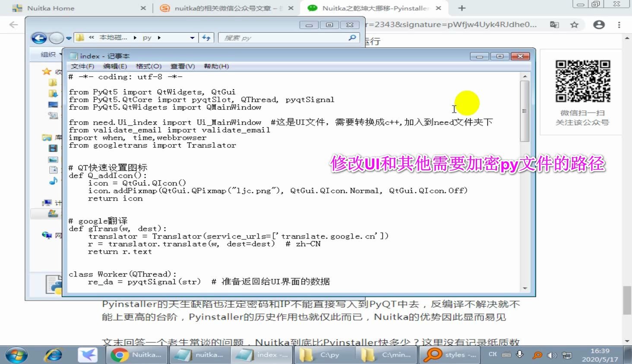Switch to the nuitka... Notepad taskbar button
The width and height of the screenshot is (632, 364).
click(200, 355)
